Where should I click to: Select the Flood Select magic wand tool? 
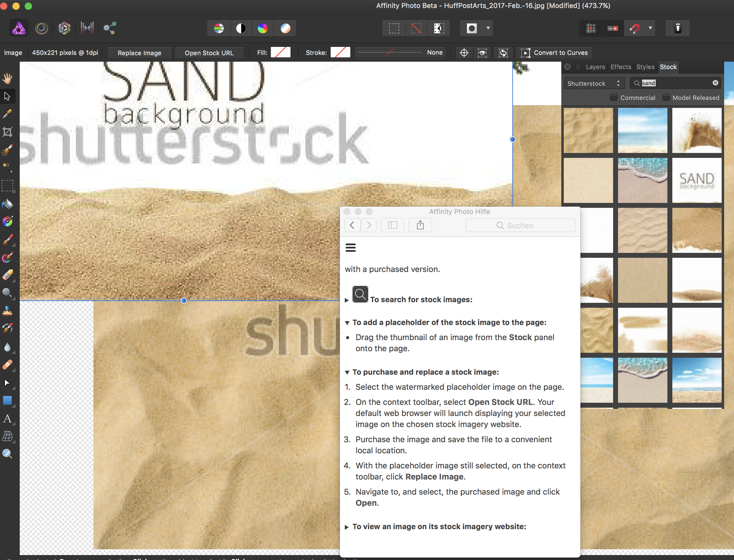7,167
